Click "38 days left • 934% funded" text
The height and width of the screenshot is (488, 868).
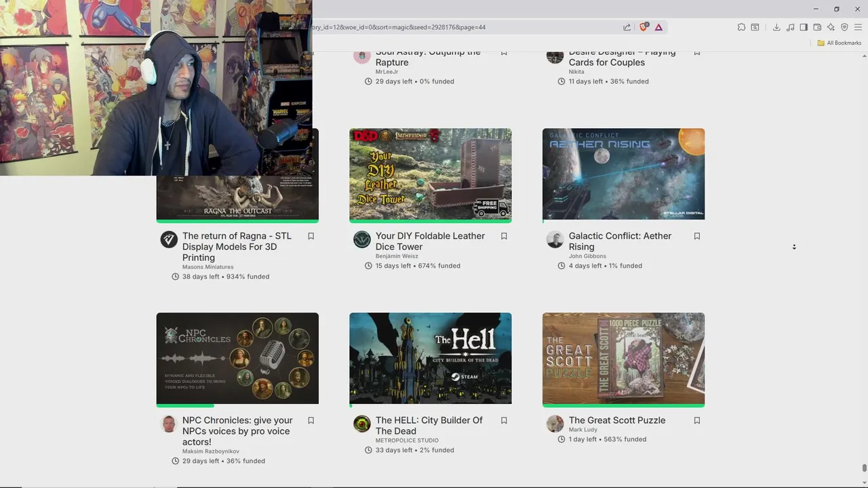click(226, 277)
